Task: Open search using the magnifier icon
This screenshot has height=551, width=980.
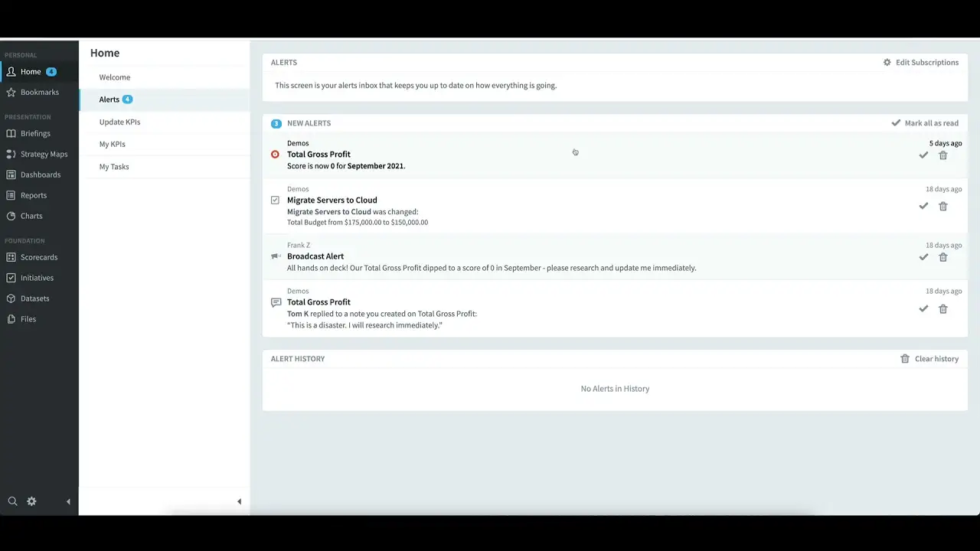Action: (x=12, y=501)
